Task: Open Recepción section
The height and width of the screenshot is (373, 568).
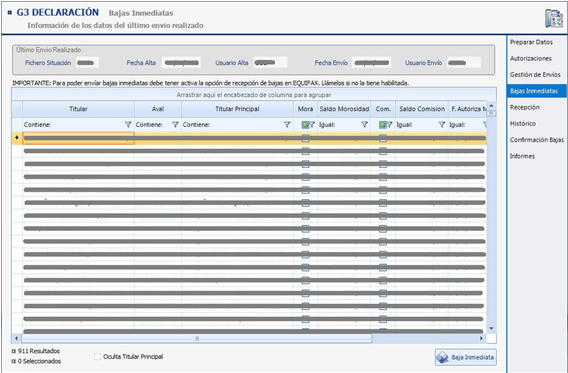Action: pos(525,107)
